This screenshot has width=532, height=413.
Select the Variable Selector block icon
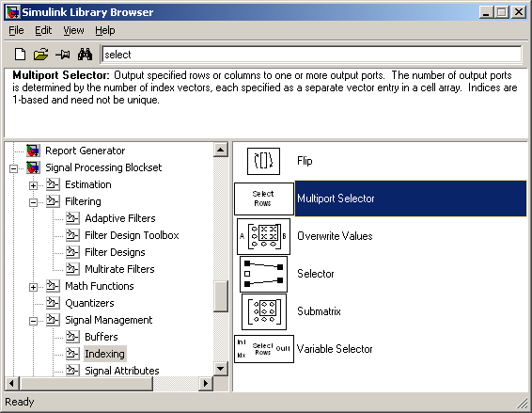click(x=264, y=349)
